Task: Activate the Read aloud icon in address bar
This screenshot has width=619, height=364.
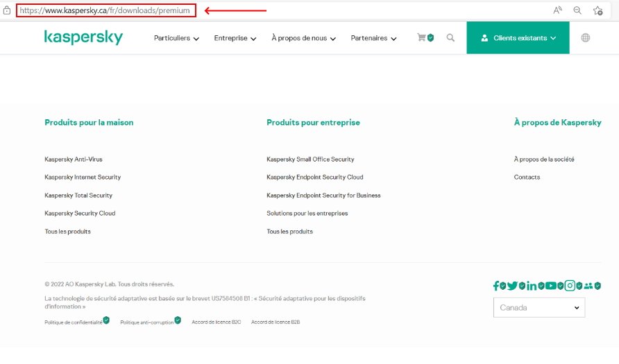Action: pos(557,10)
